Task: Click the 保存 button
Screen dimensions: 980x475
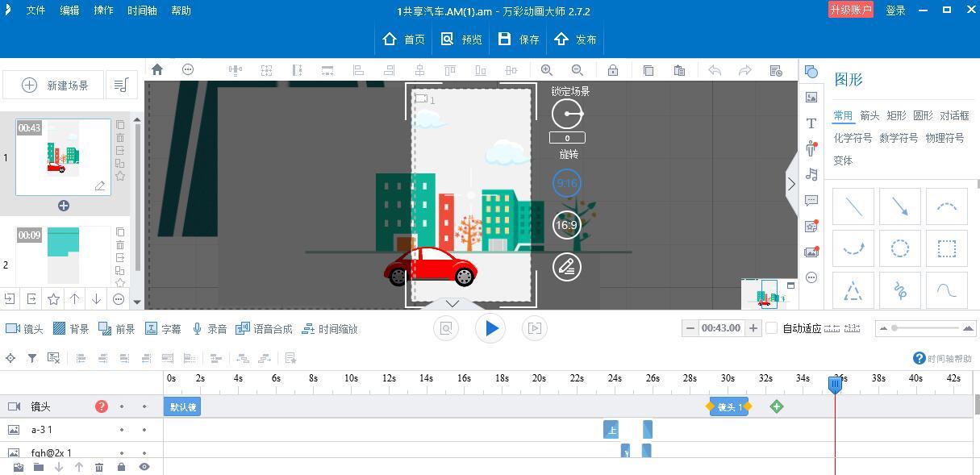Action: [519, 39]
